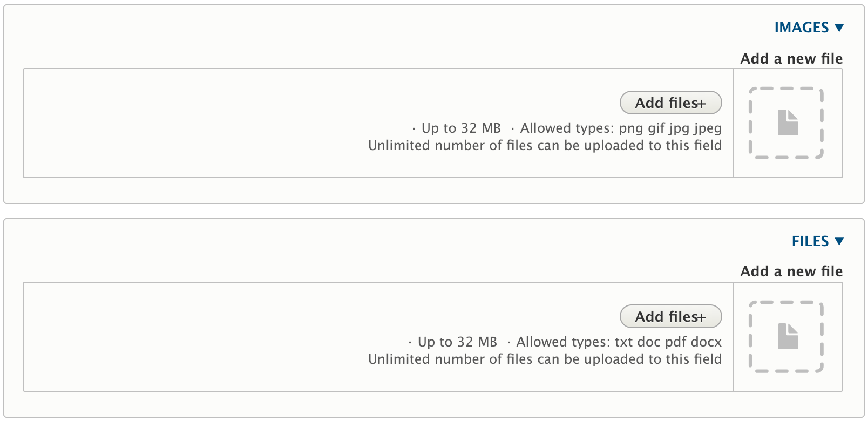Click the plus symbol on Files Add files button
868x421 pixels.
[702, 317]
